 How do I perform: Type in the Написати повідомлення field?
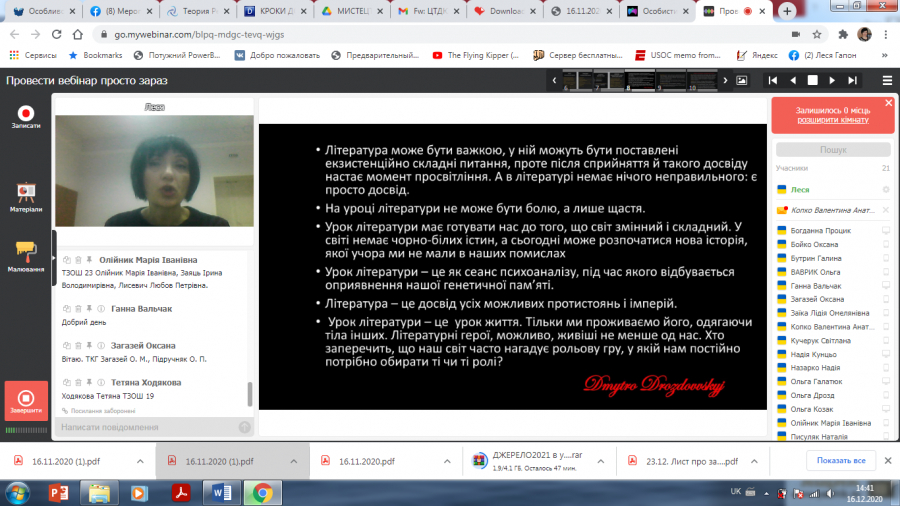click(x=145, y=427)
